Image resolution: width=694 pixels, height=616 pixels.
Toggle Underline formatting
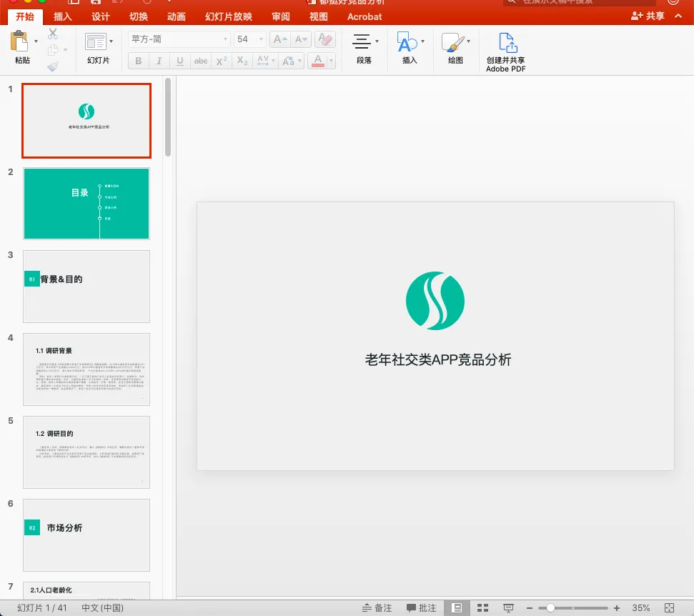click(179, 61)
